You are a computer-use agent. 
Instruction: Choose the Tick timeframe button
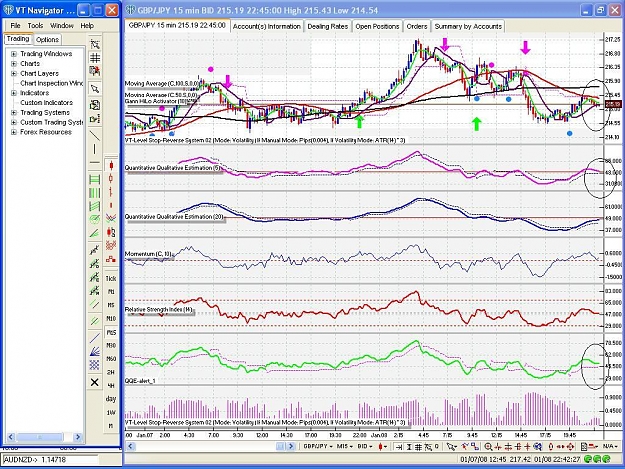[x=111, y=279]
